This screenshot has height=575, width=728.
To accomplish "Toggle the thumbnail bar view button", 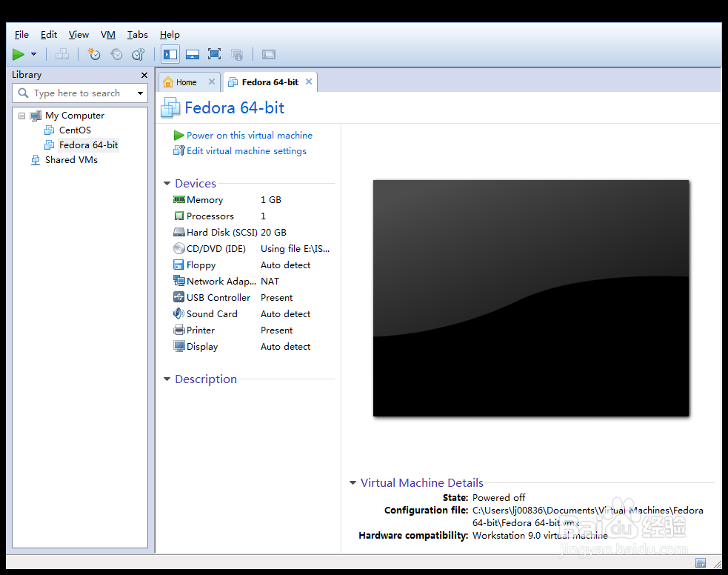I will click(193, 54).
